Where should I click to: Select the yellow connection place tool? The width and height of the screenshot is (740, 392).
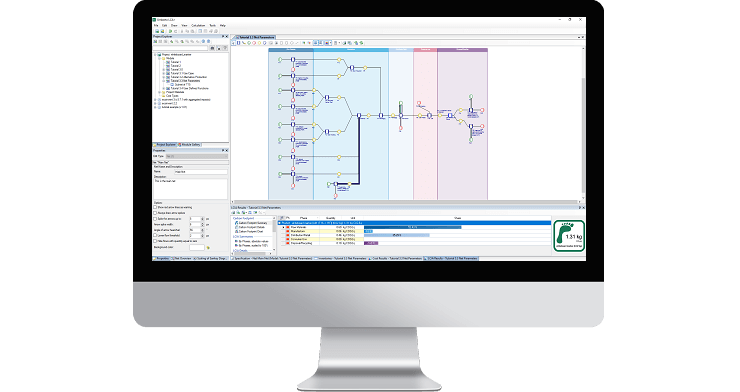click(x=260, y=43)
